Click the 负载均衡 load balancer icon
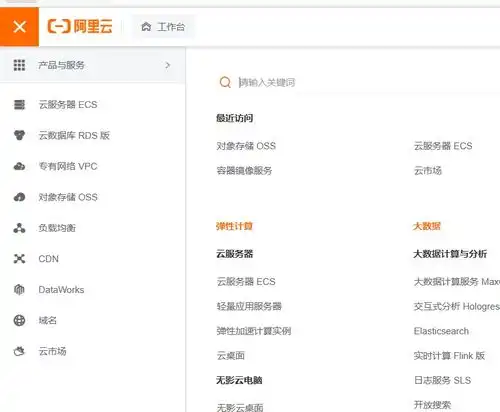The height and width of the screenshot is (412, 500). click(19, 228)
